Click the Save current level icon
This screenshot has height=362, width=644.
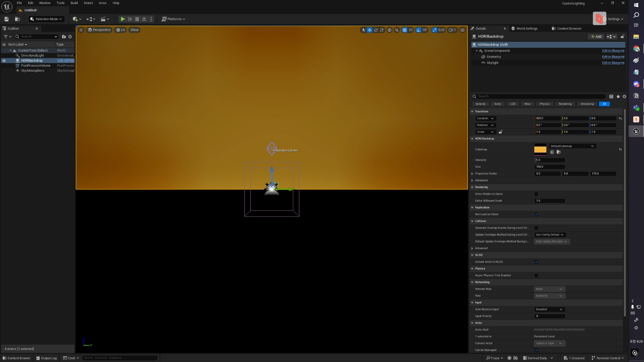click(x=6, y=19)
